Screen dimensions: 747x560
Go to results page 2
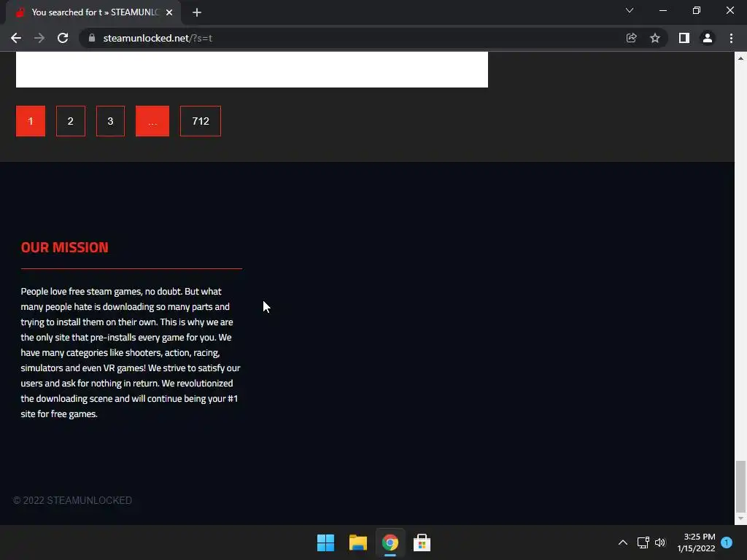click(x=71, y=121)
